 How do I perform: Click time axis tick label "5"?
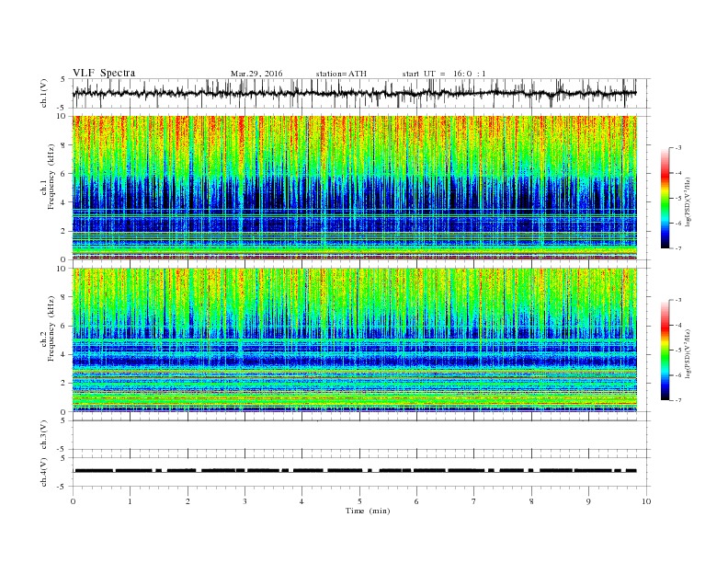point(359,501)
